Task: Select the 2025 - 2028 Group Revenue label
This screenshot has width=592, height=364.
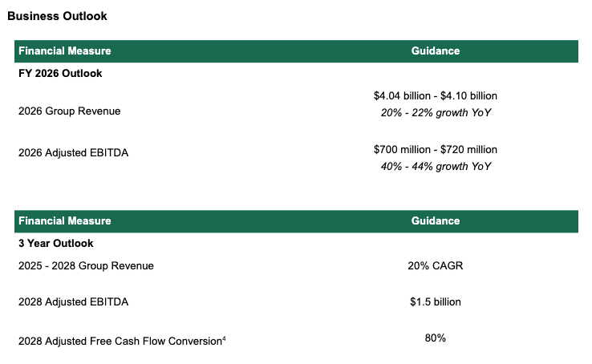Action: pos(86,265)
